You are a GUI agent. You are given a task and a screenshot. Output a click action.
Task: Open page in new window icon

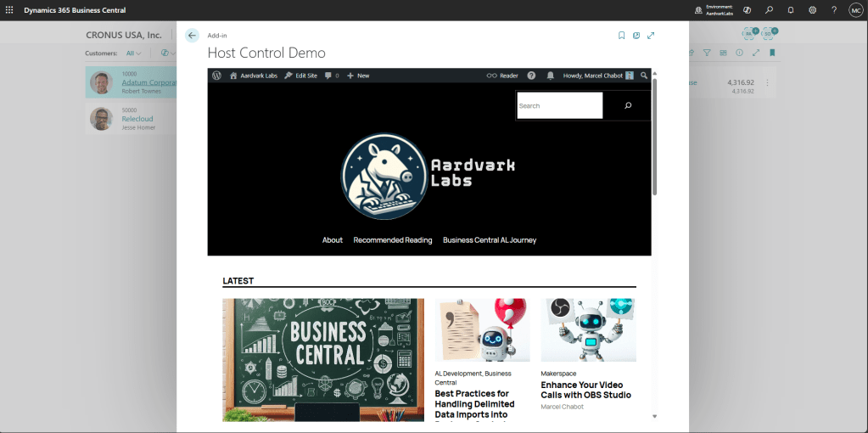[x=636, y=36]
